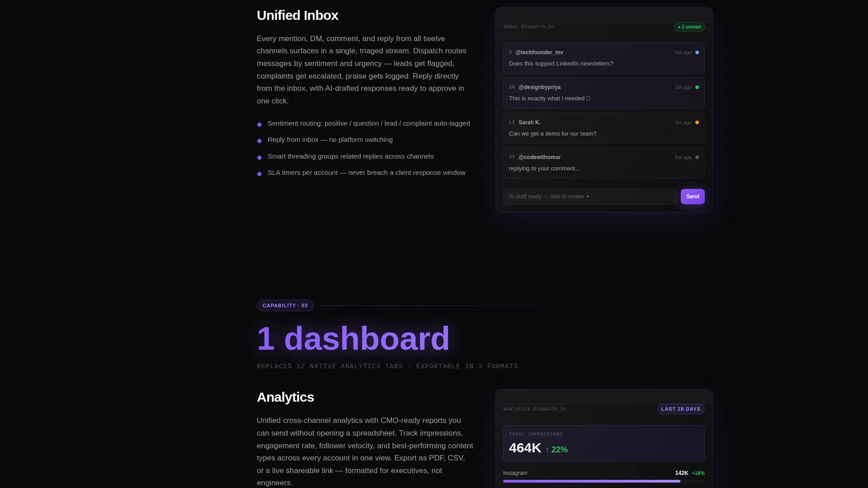Click the Last 28 Days filter pill

pyautogui.click(x=681, y=409)
